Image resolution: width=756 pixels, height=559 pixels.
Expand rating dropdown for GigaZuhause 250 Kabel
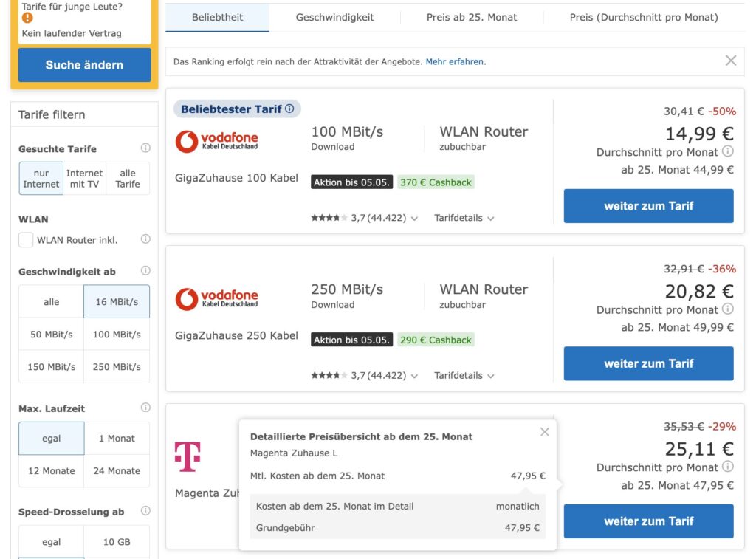(x=414, y=376)
